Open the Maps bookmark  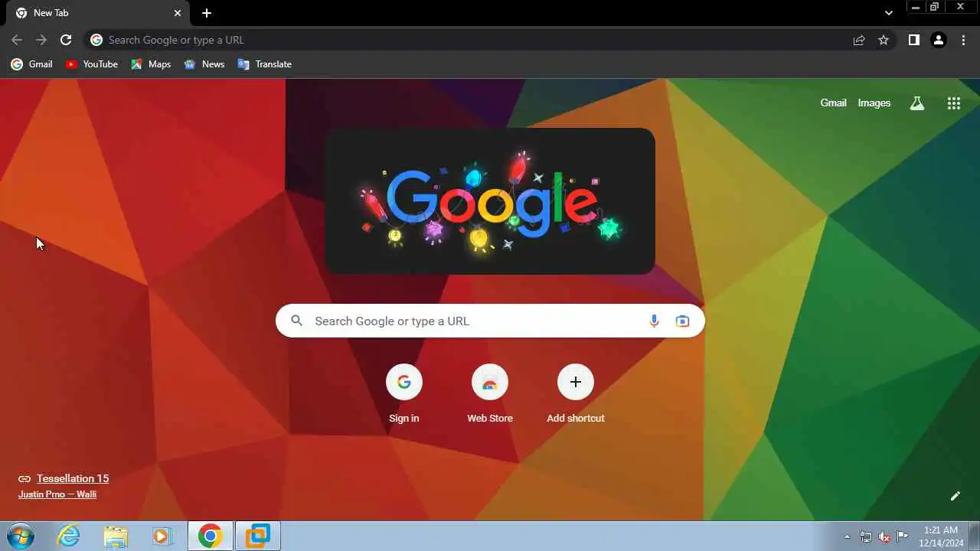[151, 64]
